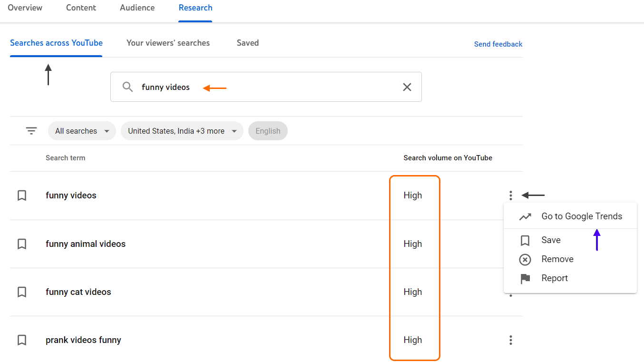Click the Save bookmark icon in menu

tap(525, 240)
